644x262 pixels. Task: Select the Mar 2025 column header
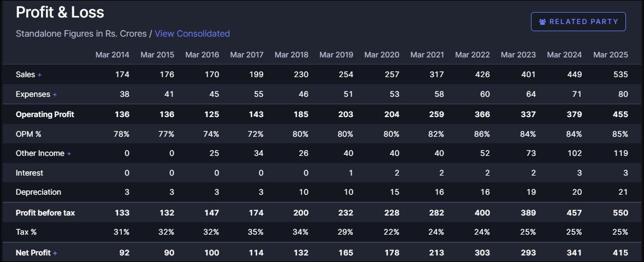(x=610, y=55)
